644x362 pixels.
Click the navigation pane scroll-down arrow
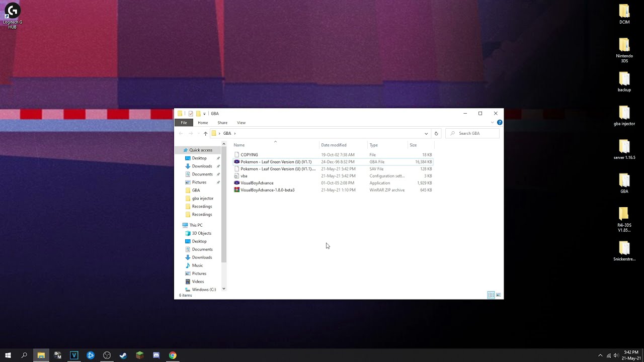coord(224,289)
